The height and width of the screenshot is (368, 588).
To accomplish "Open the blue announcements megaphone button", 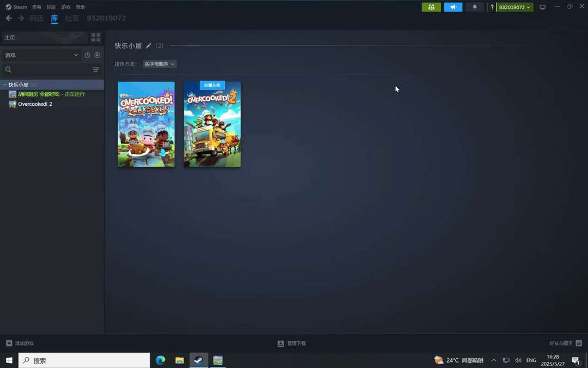I will pos(453,7).
